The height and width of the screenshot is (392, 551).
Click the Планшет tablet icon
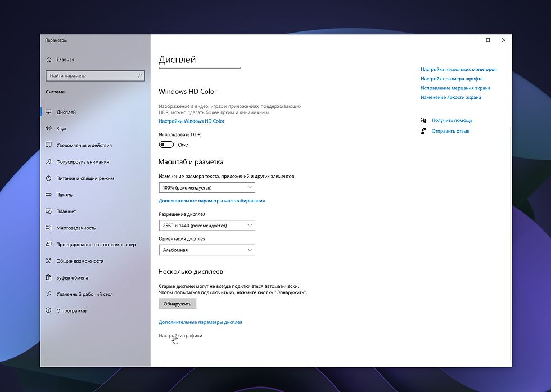[x=48, y=211]
